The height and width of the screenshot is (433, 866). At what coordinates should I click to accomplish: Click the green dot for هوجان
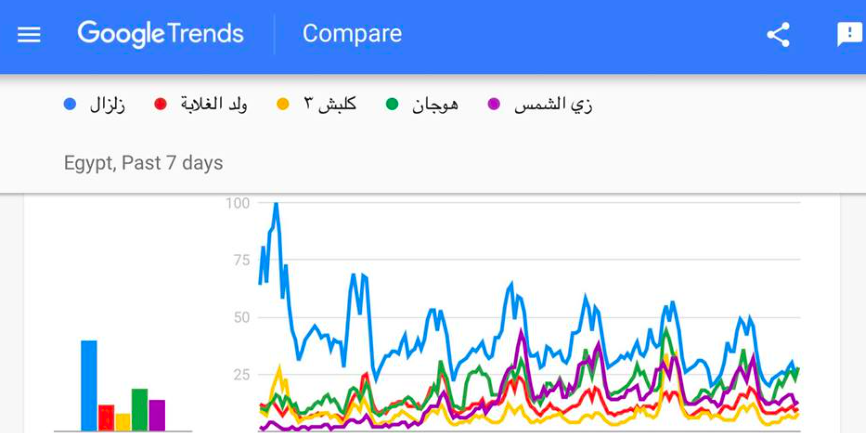pos(393,104)
